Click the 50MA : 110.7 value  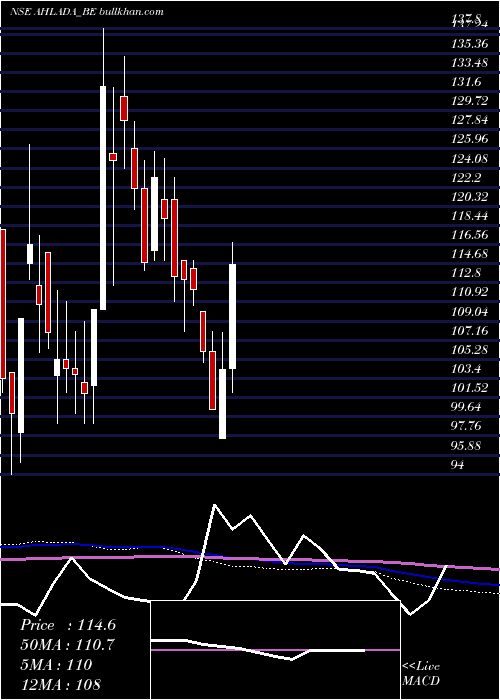[67, 645]
